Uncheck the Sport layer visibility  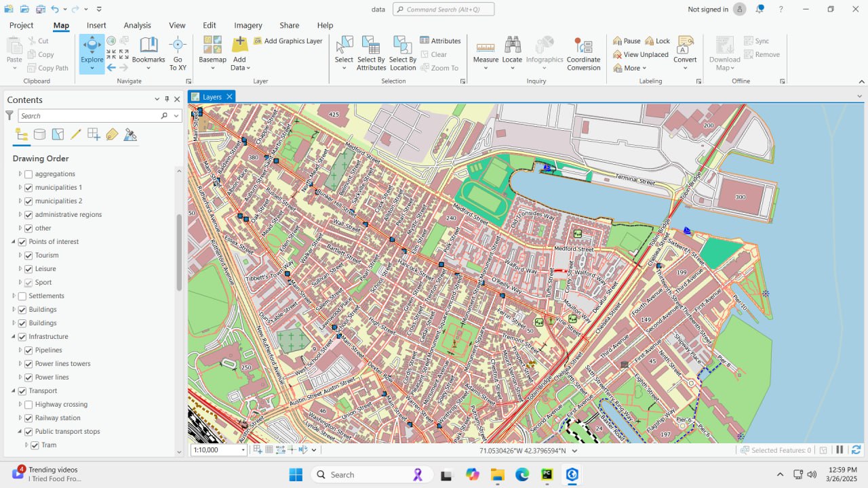[30, 282]
